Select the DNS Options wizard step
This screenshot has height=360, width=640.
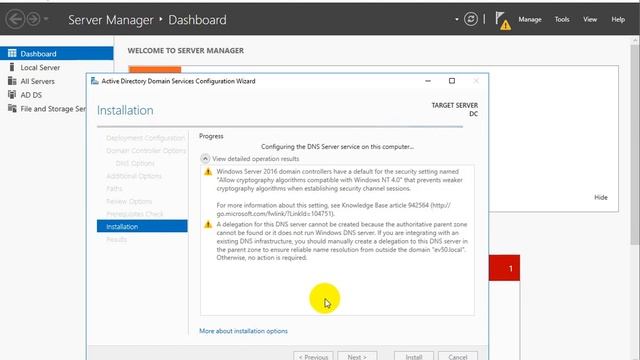135,163
